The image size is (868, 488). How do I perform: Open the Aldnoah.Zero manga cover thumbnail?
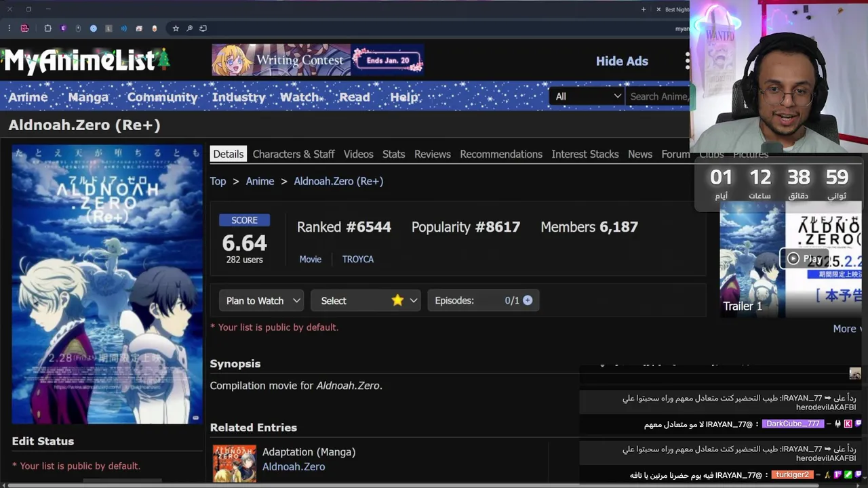click(x=235, y=464)
